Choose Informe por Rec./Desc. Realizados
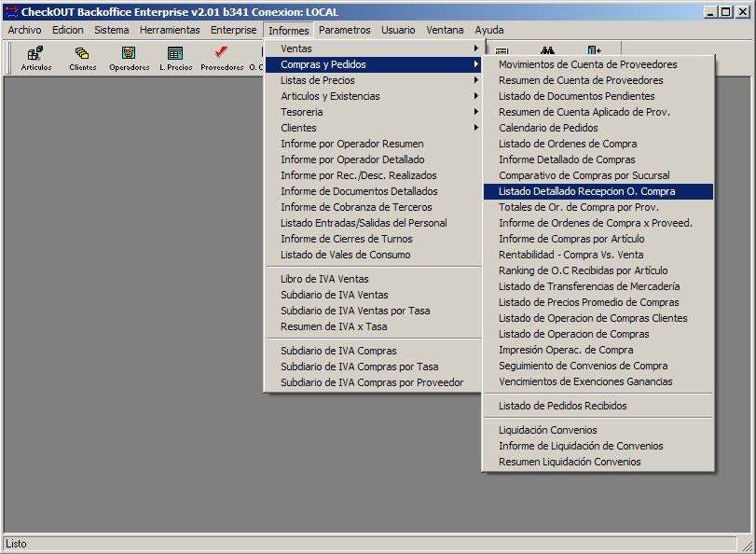756x554 pixels. point(373,175)
